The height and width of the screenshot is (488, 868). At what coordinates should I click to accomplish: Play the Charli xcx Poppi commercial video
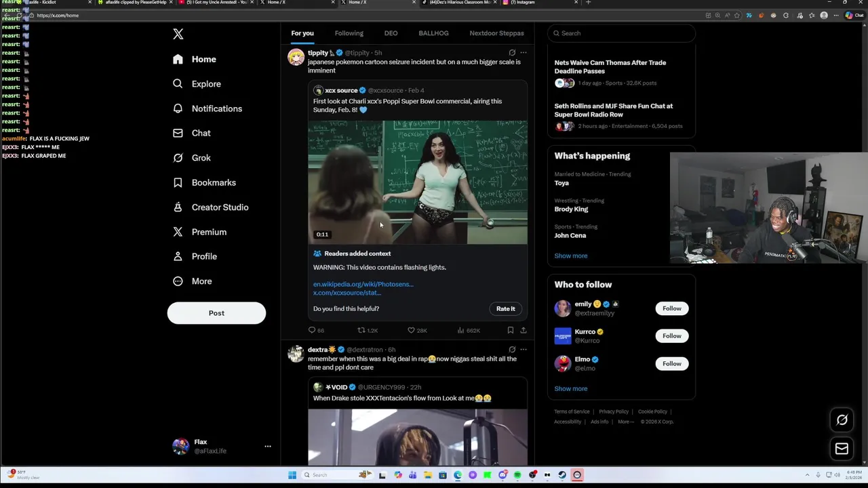pos(418,182)
